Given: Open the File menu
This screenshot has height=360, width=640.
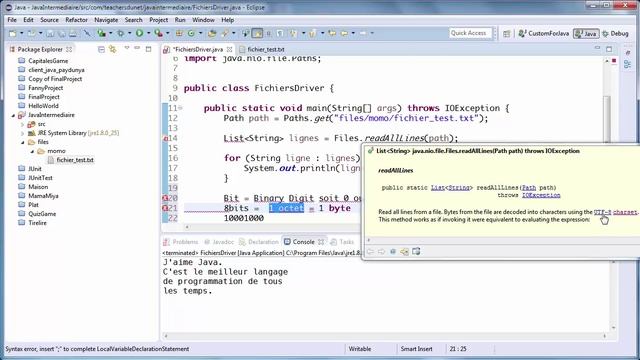Looking at the screenshot, I should click(x=12, y=20).
